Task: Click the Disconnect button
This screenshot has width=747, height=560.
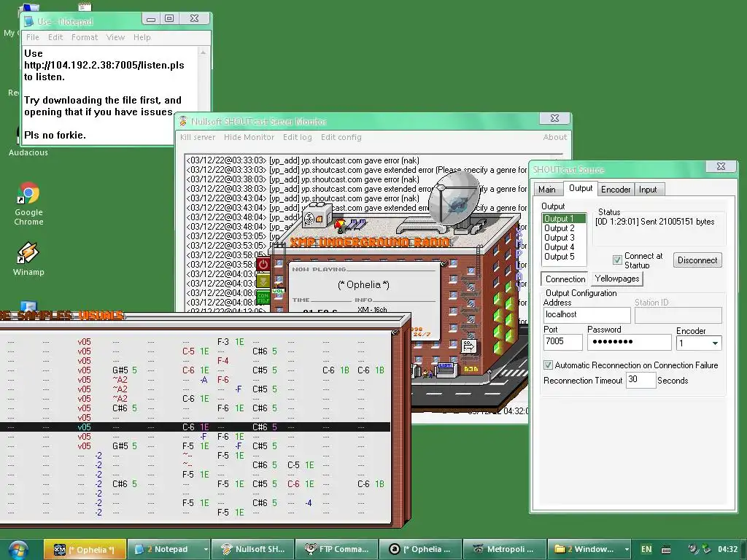Action: [697, 260]
